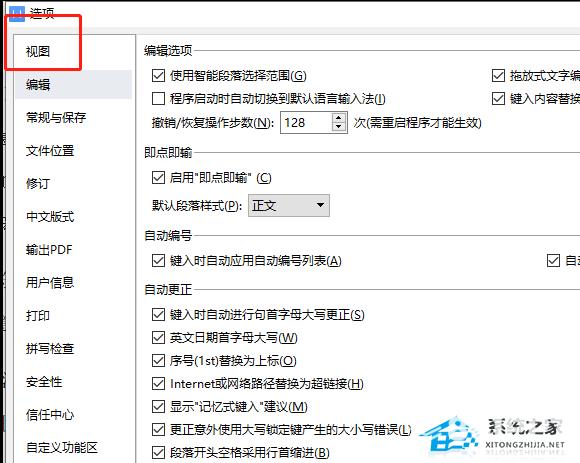The height and width of the screenshot is (463, 580).
Task: Click the 撤销/恢复操作步数 number field
Action: coord(306,122)
